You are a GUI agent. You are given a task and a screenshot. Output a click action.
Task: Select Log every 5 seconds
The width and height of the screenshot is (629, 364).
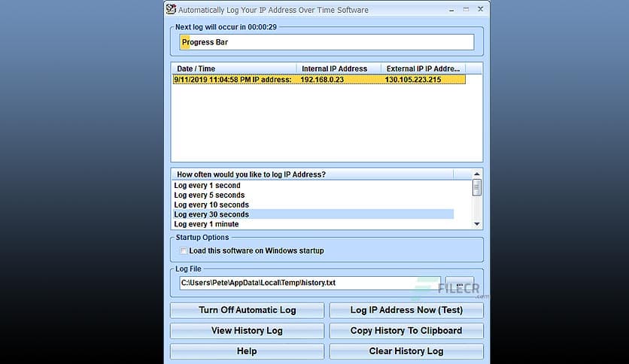pos(313,195)
